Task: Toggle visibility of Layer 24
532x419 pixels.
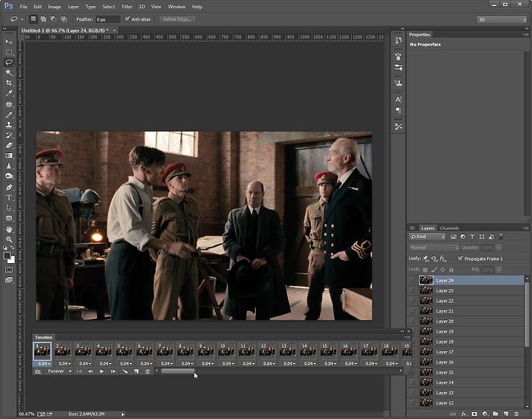Action: pyautogui.click(x=412, y=280)
